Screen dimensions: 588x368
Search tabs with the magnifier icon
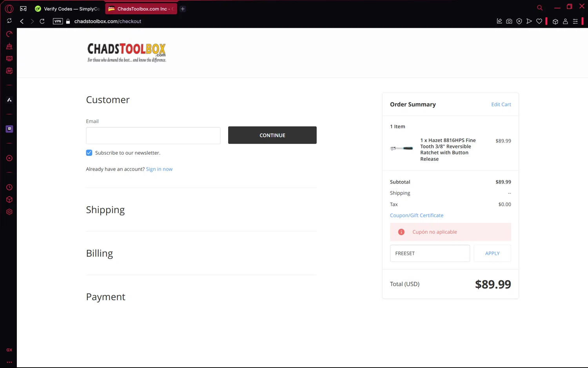540,7
